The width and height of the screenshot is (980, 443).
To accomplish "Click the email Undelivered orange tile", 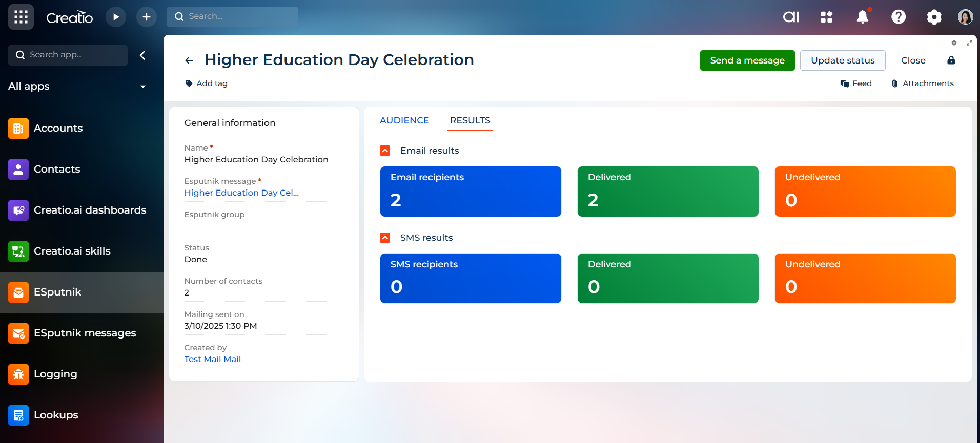I will pos(865,192).
